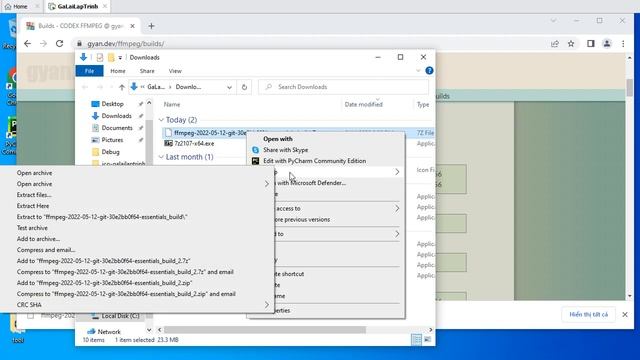Click Explorer help question mark icon
The image size is (640, 360).
click(x=429, y=71)
